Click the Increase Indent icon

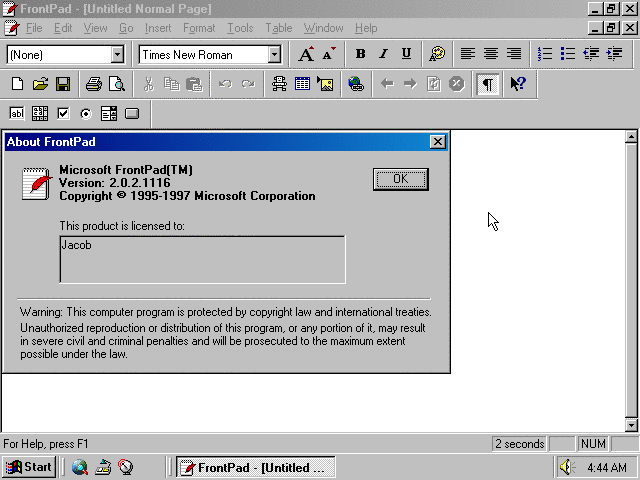(614, 54)
